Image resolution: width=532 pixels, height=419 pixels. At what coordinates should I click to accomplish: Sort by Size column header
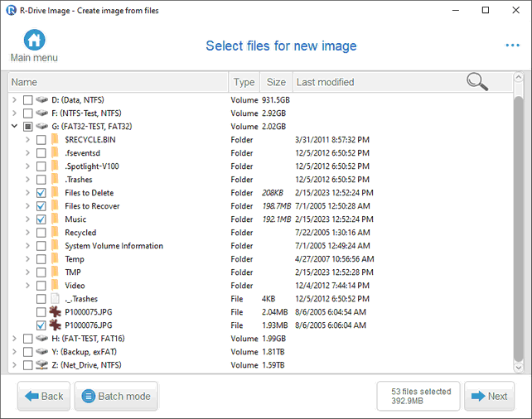[x=276, y=82]
